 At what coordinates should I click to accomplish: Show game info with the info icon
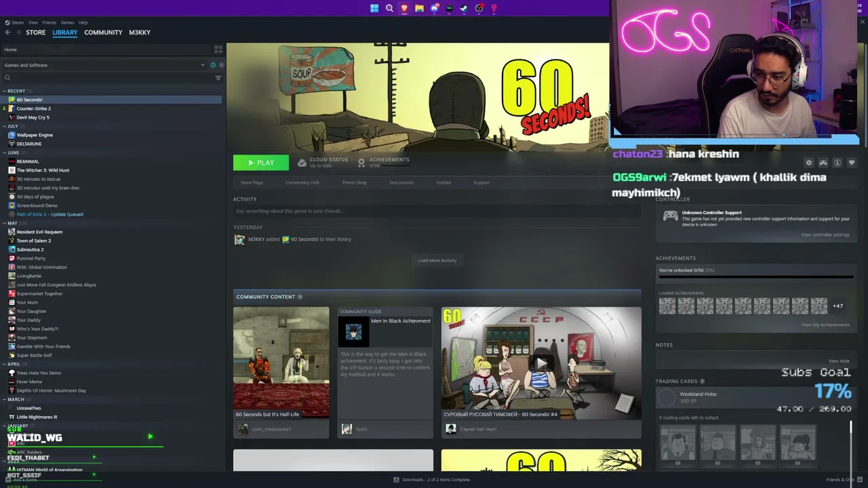[x=837, y=163]
